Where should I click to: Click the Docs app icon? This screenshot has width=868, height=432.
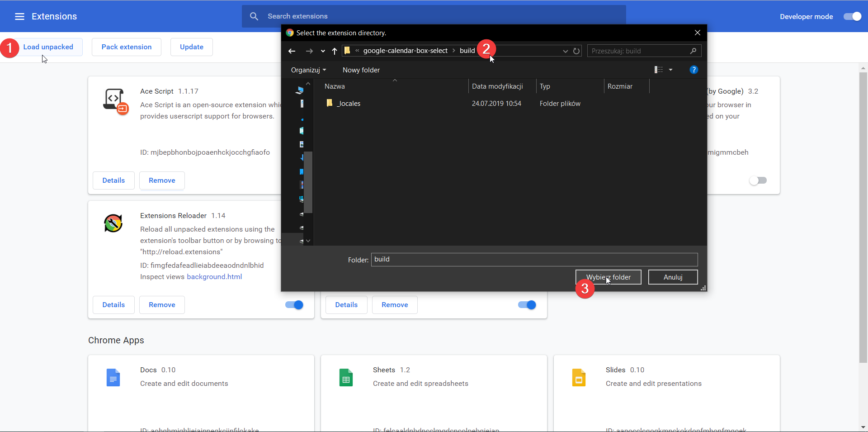[x=113, y=378]
